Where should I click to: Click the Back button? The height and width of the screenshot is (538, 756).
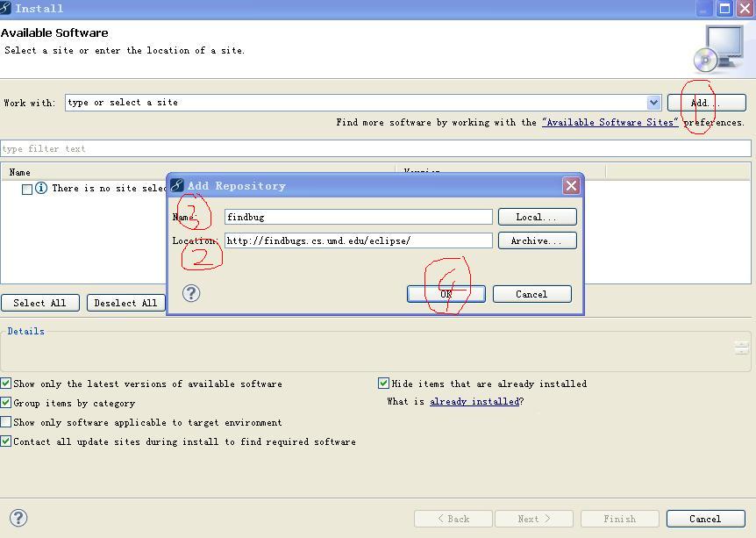tap(453, 519)
